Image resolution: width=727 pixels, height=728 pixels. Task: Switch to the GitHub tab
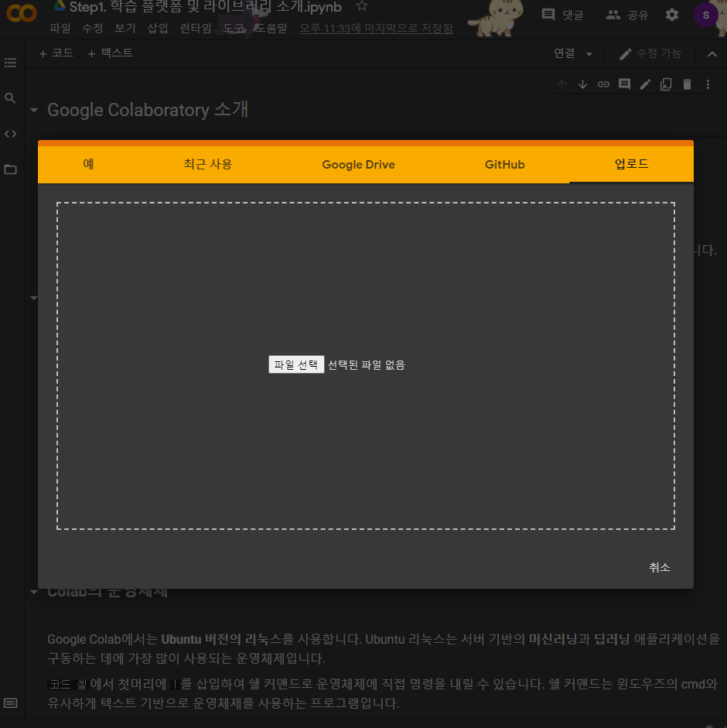(504, 164)
